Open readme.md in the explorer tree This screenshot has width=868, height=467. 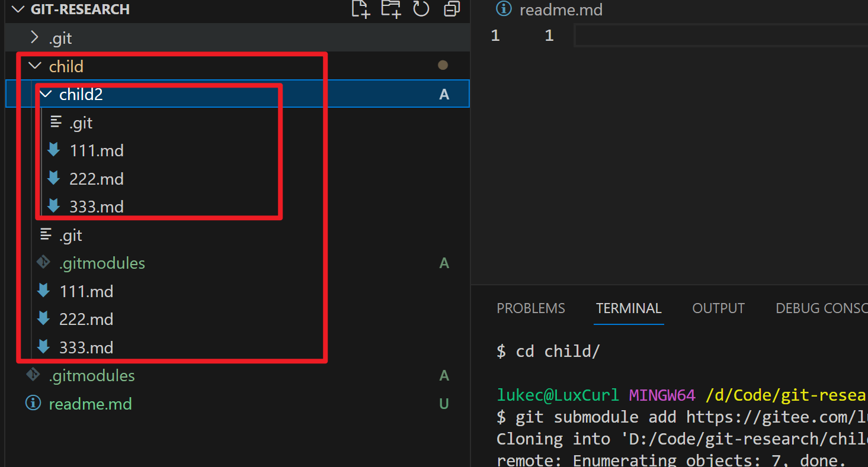90,404
